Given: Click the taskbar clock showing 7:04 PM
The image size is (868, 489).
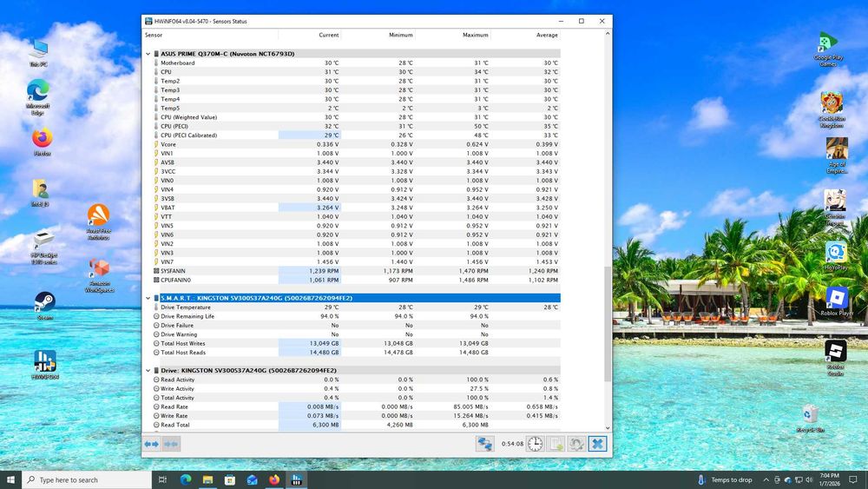Looking at the screenshot, I should coord(829,479).
